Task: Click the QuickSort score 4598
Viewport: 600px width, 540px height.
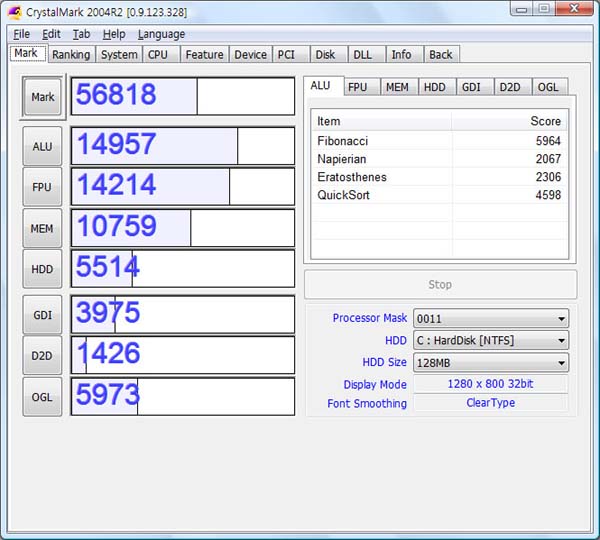Action: tap(548, 195)
